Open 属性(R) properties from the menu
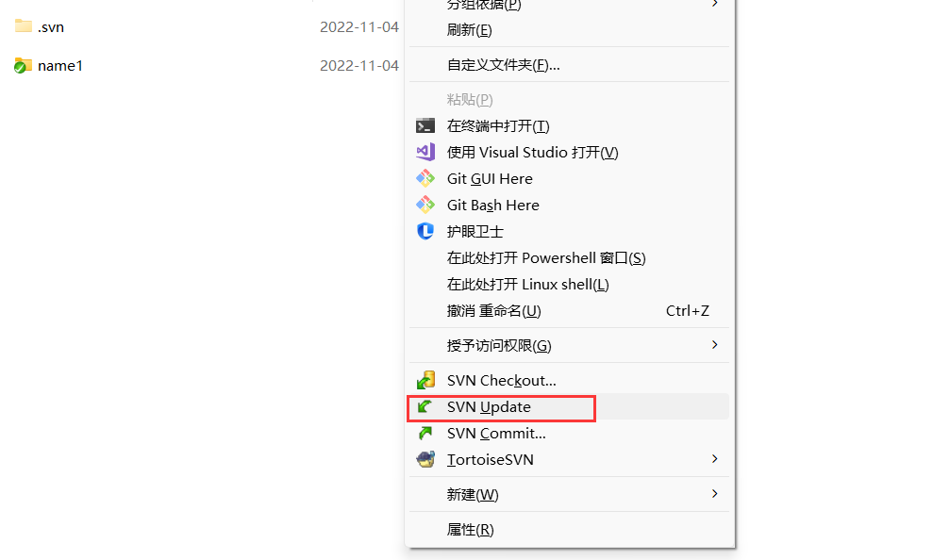Screen dimensions: 933x560 click(x=470, y=530)
